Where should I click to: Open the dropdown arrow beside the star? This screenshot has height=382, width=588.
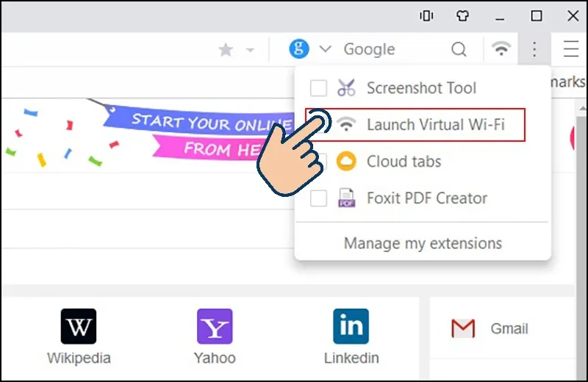point(250,49)
